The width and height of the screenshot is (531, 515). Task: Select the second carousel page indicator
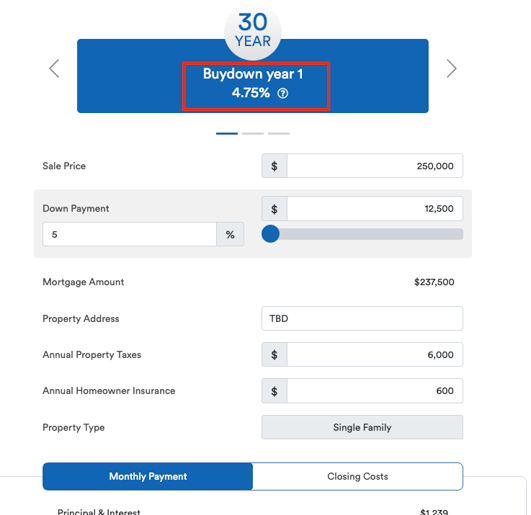click(253, 133)
